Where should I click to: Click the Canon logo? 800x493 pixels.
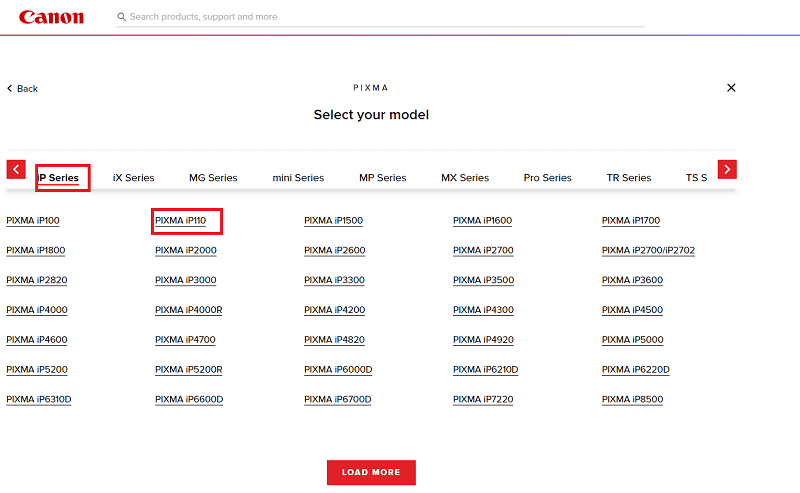click(x=52, y=17)
